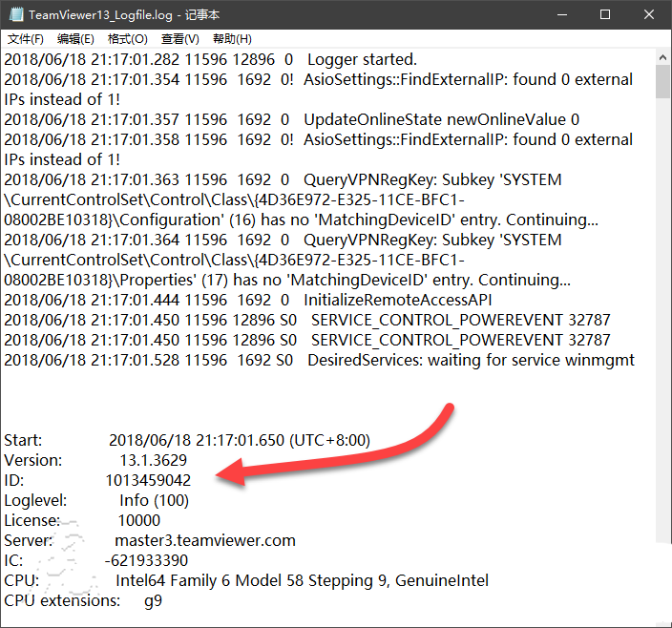Click 'UpdateOnlineState newOnlineValue 0' text

[441, 119]
